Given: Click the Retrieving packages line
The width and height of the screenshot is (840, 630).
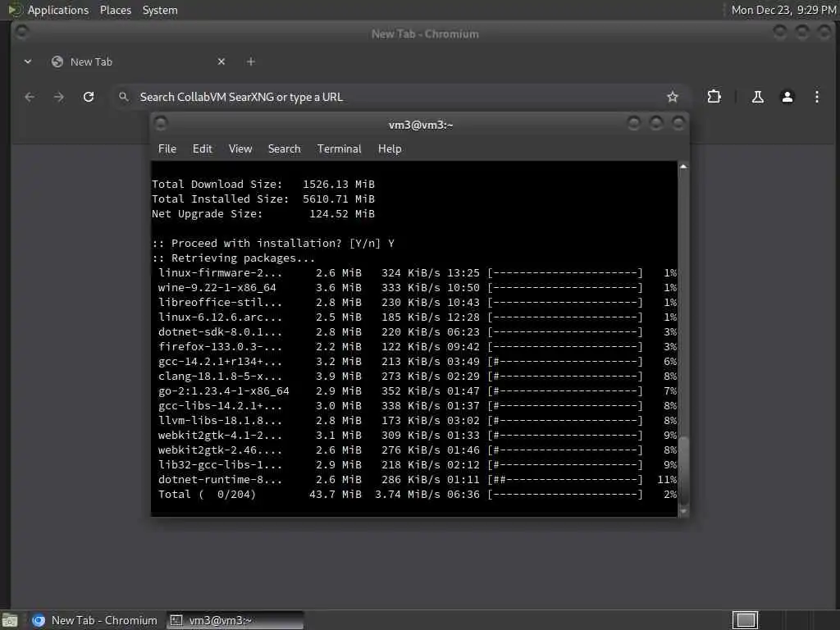Looking at the screenshot, I should click(x=234, y=258).
